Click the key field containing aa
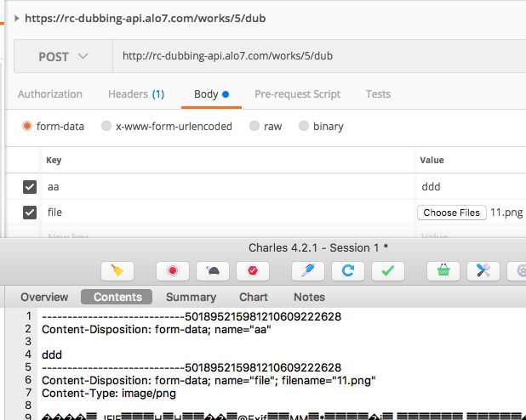 point(228,187)
